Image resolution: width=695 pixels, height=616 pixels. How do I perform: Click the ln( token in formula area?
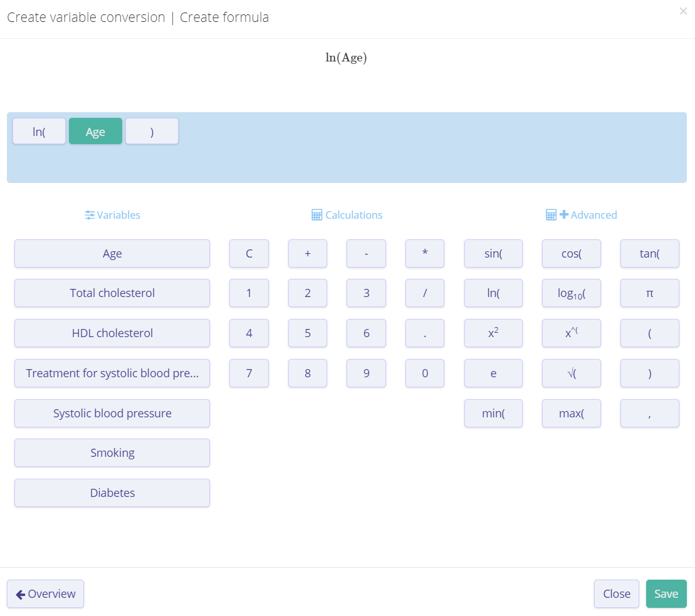(39, 132)
